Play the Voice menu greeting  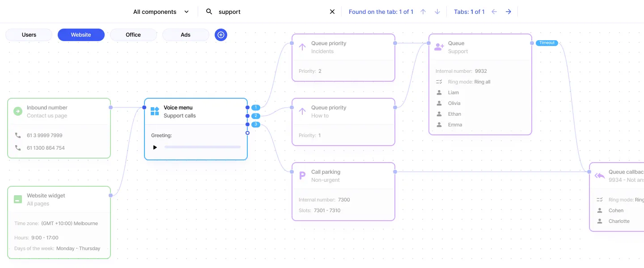coord(155,147)
